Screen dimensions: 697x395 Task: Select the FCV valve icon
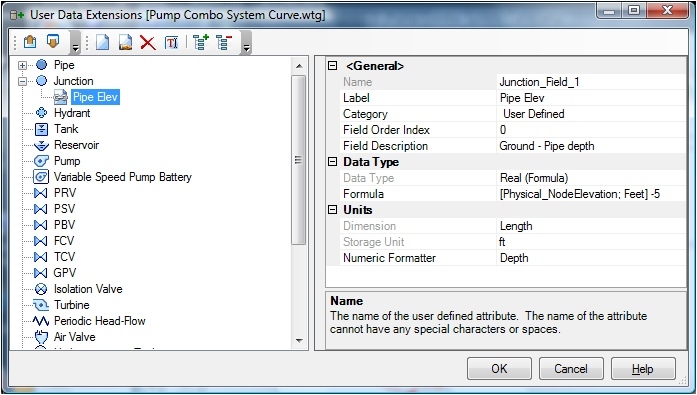point(41,241)
